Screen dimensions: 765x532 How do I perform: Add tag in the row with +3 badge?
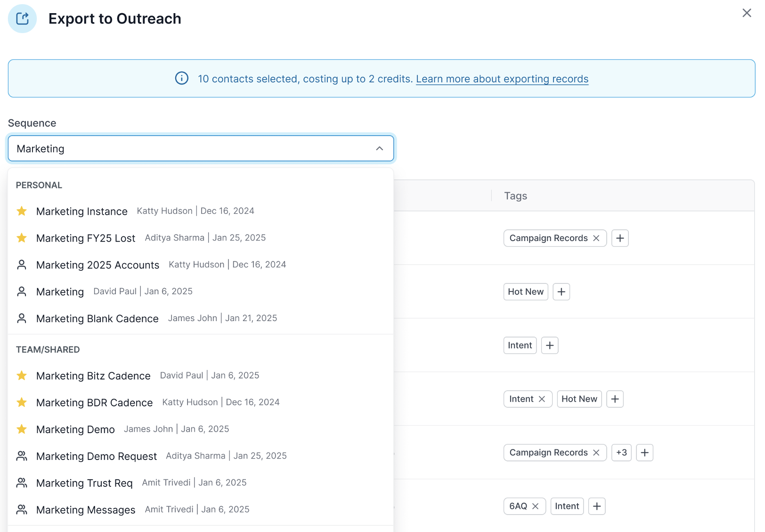(644, 453)
